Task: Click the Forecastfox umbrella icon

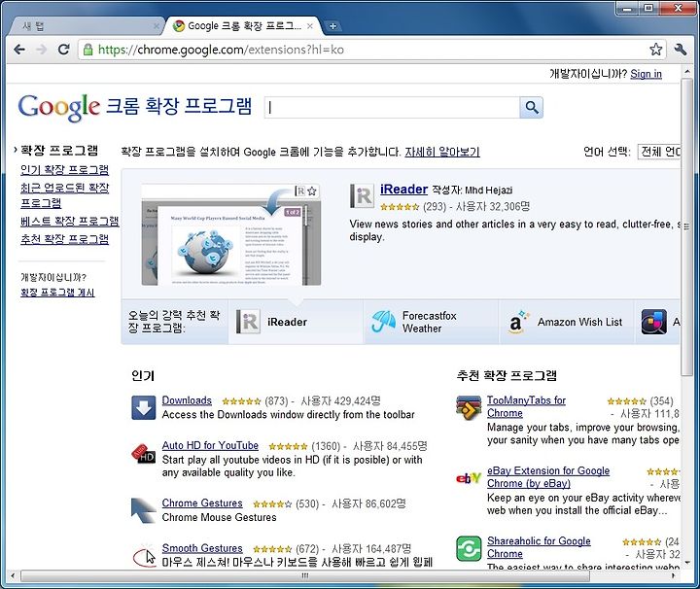Action: (383, 322)
